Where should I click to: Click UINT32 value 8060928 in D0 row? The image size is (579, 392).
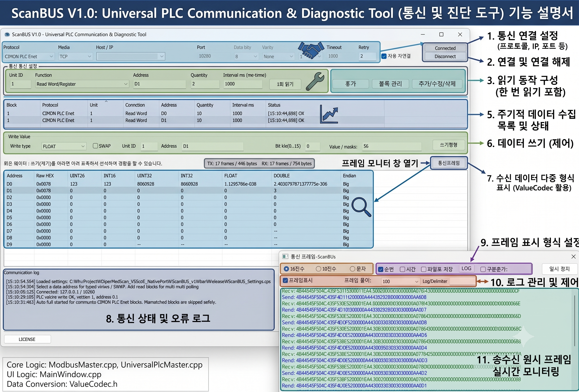pos(146,184)
